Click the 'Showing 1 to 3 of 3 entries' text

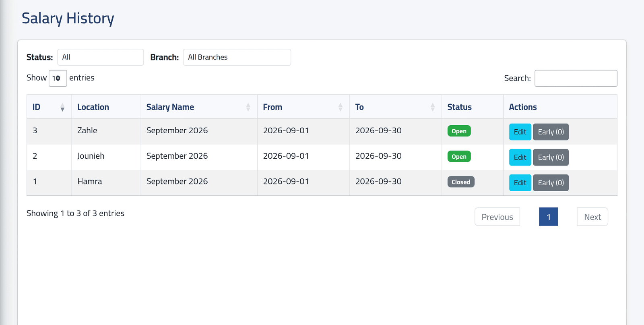75,213
